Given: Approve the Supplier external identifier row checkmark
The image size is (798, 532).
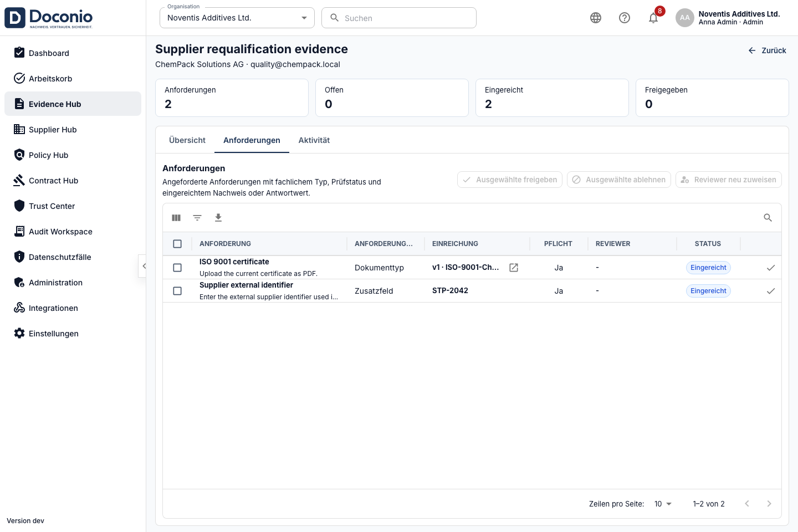Looking at the screenshot, I should pyautogui.click(x=771, y=291).
